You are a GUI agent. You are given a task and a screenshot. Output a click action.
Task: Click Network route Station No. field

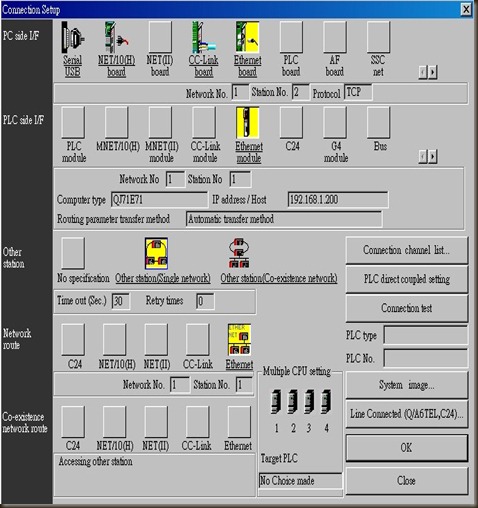(x=244, y=385)
